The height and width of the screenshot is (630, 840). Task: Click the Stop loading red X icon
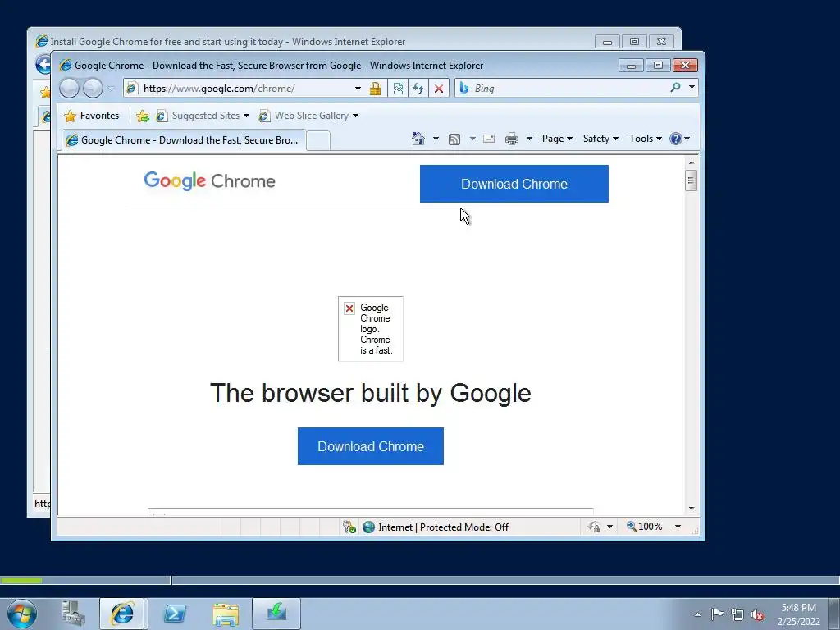coord(439,89)
